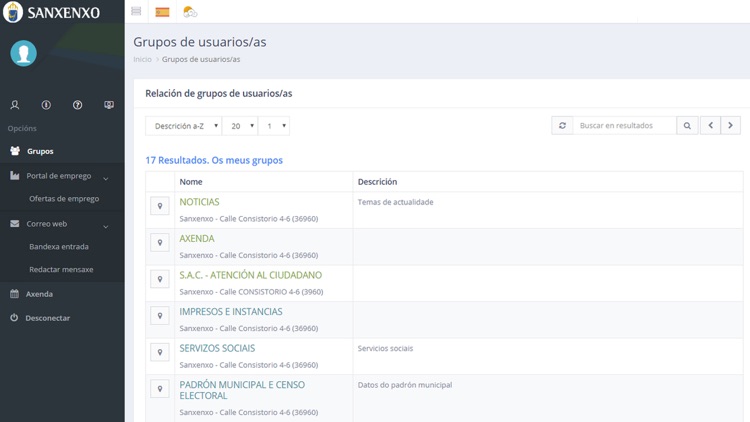Toggle the hamburger menu icon in top bar

click(x=136, y=11)
